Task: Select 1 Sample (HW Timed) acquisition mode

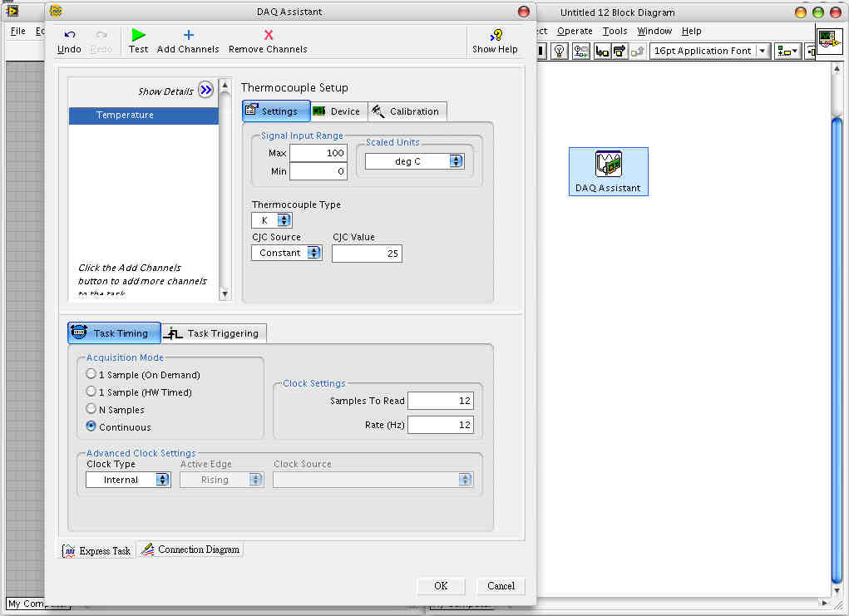Action: coord(91,392)
